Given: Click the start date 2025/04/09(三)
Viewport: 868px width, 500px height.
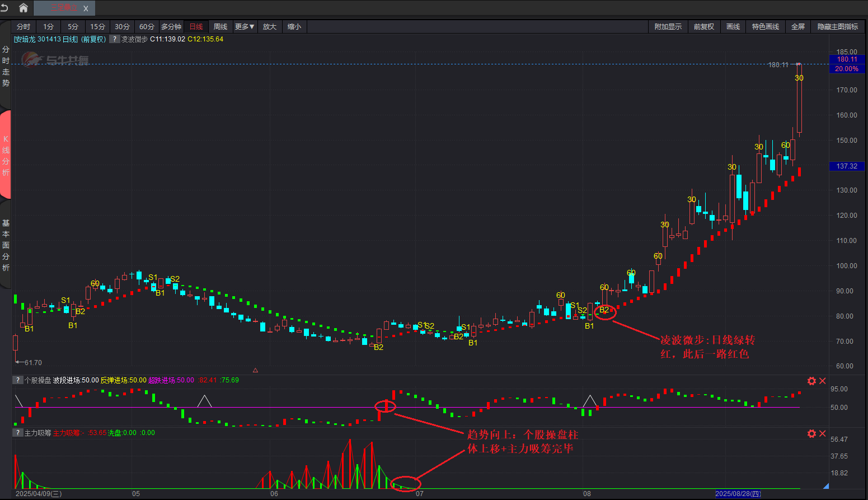Looking at the screenshot, I should click(x=39, y=494).
